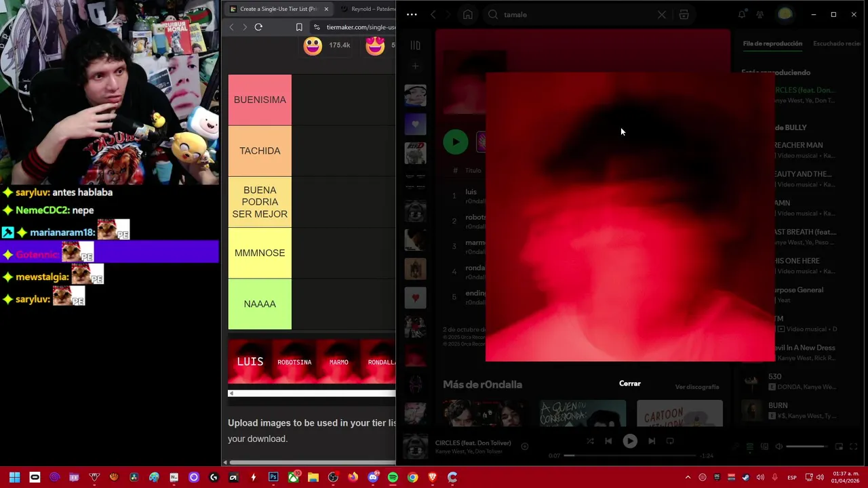Toggle the Spotify queue view icon
Screen dimensions: 868x488
click(x=750, y=447)
